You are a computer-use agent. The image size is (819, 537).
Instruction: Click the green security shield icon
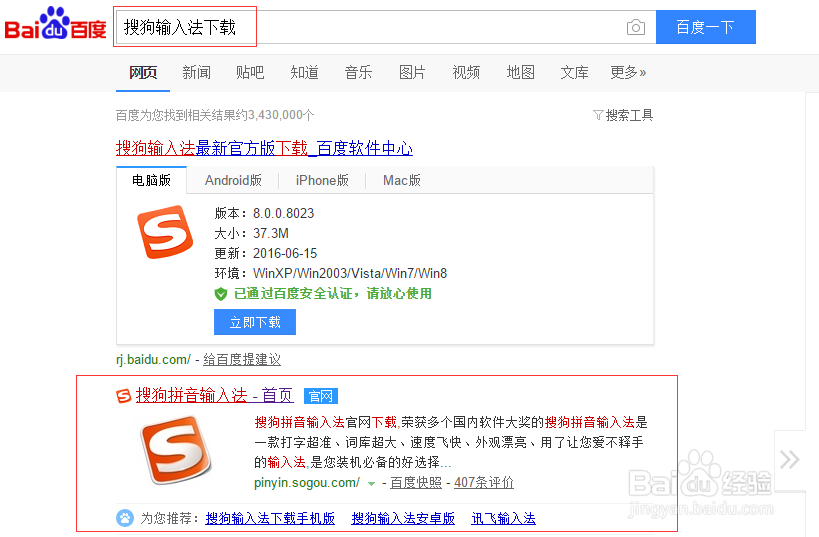click(221, 294)
